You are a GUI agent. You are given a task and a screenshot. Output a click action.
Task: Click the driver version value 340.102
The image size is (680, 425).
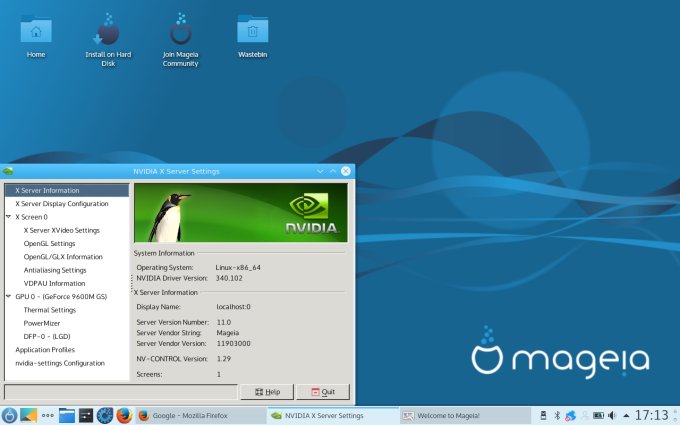click(229, 278)
